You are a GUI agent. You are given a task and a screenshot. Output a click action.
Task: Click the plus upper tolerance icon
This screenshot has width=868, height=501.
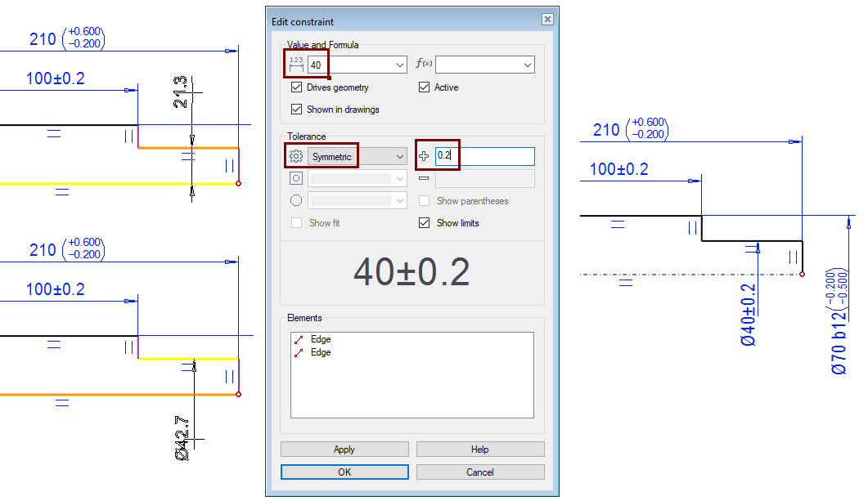(x=424, y=156)
